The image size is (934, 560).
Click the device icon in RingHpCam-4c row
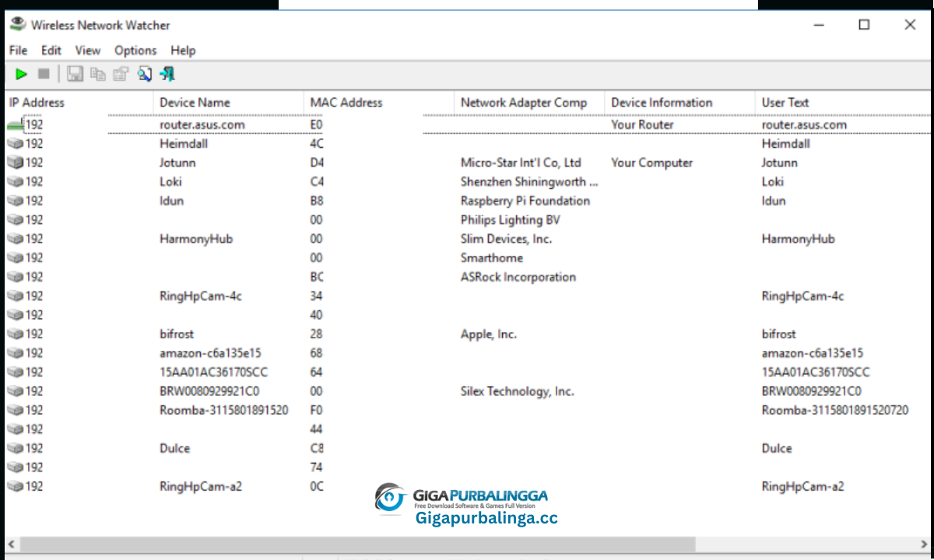pos(15,296)
